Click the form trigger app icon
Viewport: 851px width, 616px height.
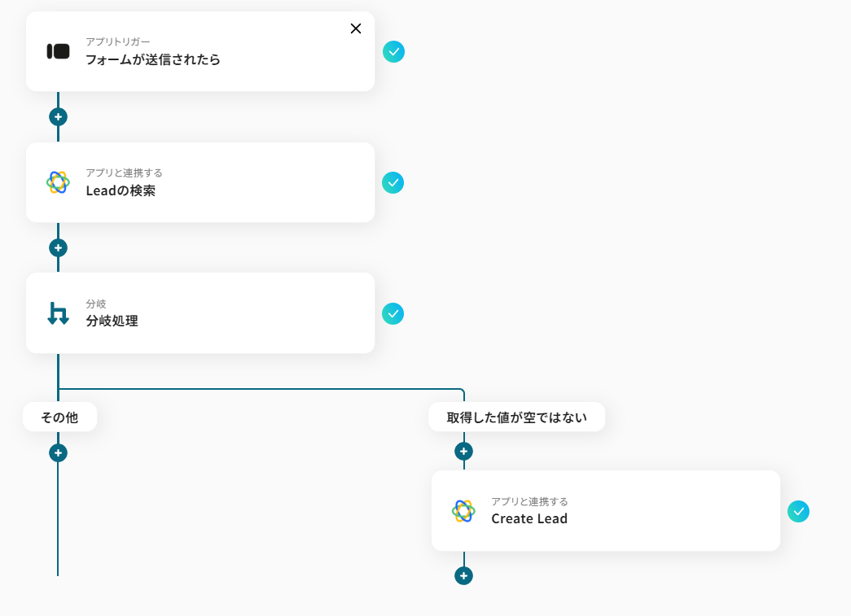tap(58, 51)
